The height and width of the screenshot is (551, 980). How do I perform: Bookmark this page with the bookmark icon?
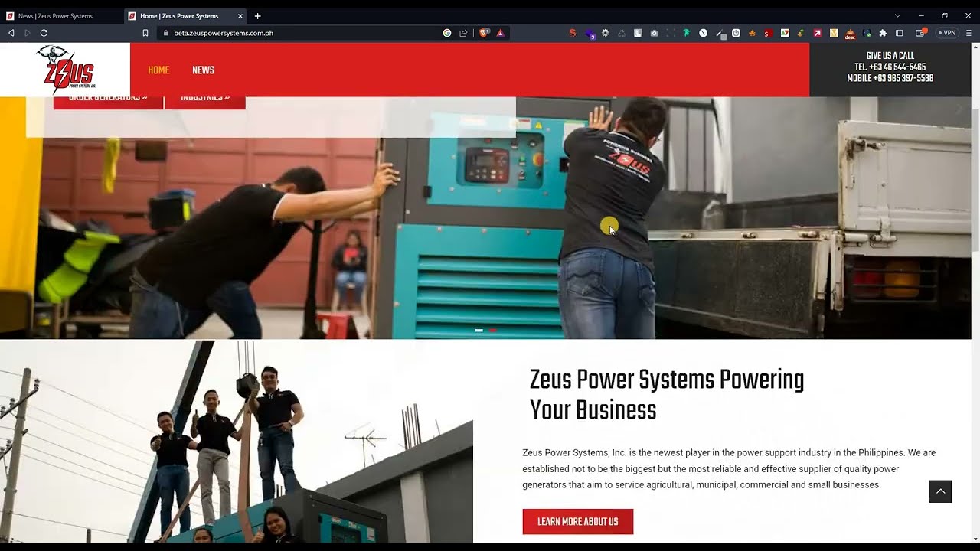pyautogui.click(x=145, y=33)
